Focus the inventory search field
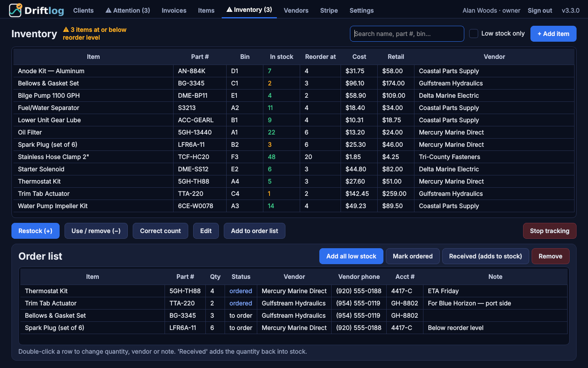 click(407, 34)
